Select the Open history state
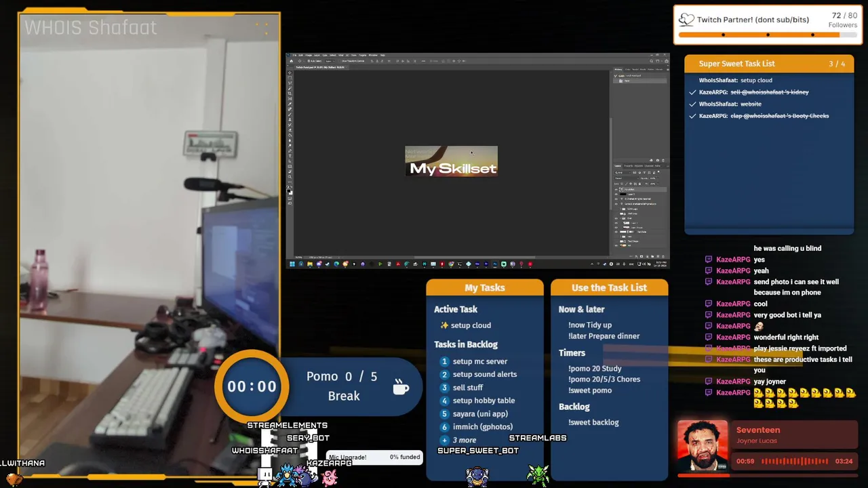Image resolution: width=868 pixels, height=488 pixels. pos(639,81)
